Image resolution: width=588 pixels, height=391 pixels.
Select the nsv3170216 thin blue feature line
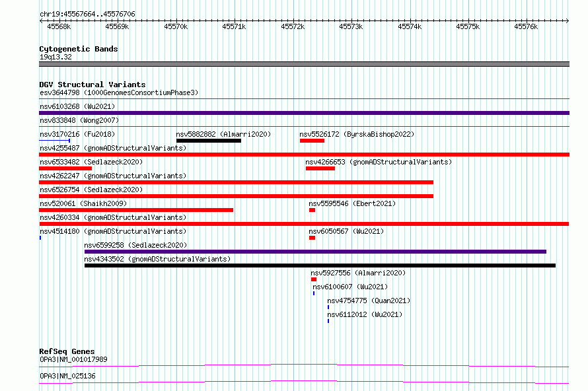(55, 141)
